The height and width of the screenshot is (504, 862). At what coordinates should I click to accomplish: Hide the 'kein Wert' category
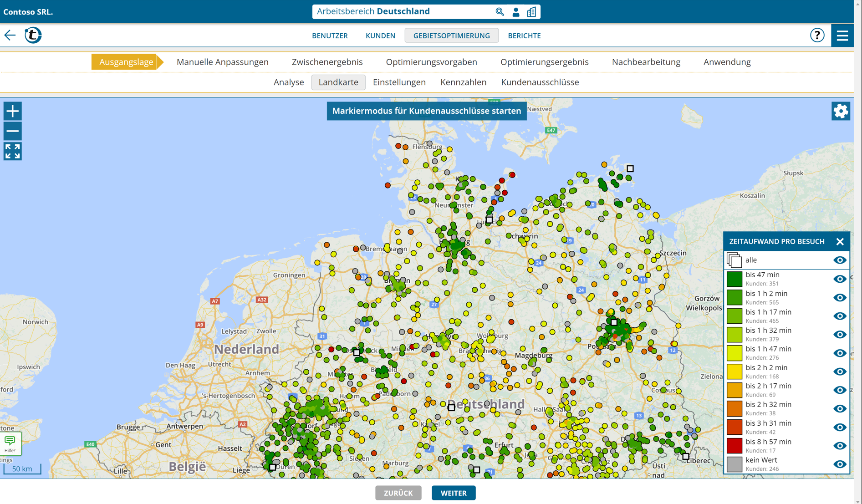[x=840, y=464]
